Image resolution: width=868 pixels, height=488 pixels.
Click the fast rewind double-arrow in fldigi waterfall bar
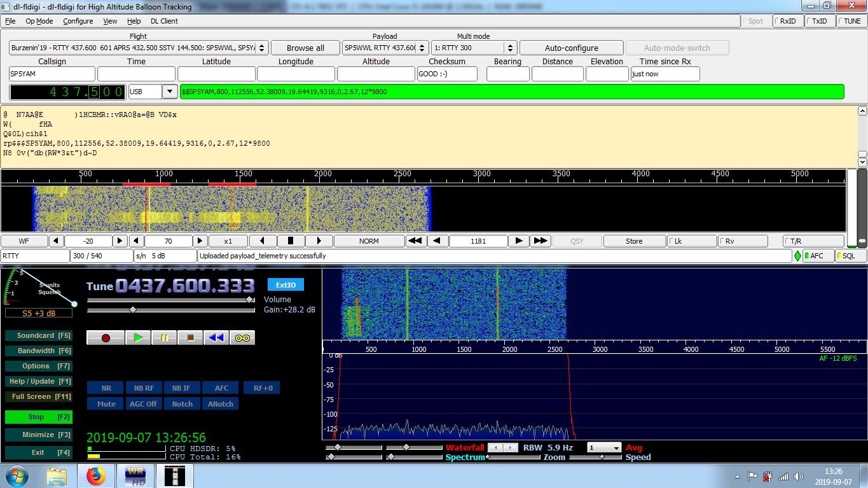(x=415, y=241)
